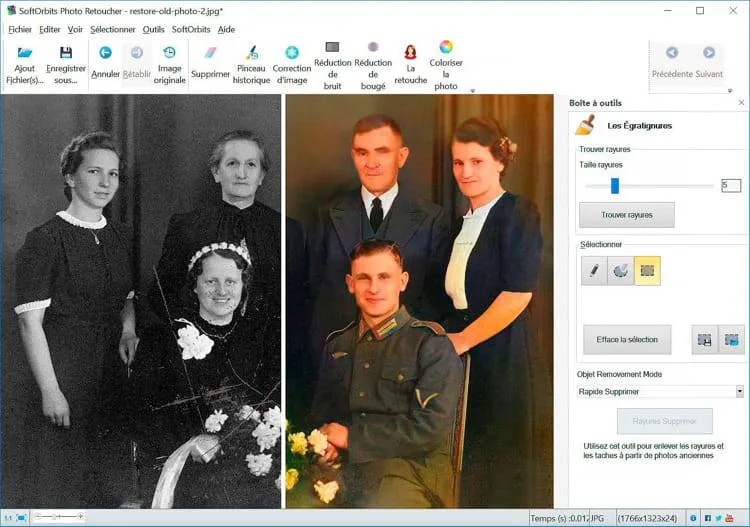This screenshot has height=527, width=750.
Task: Expand the toolbar overflow arrow
Action: 472,90
